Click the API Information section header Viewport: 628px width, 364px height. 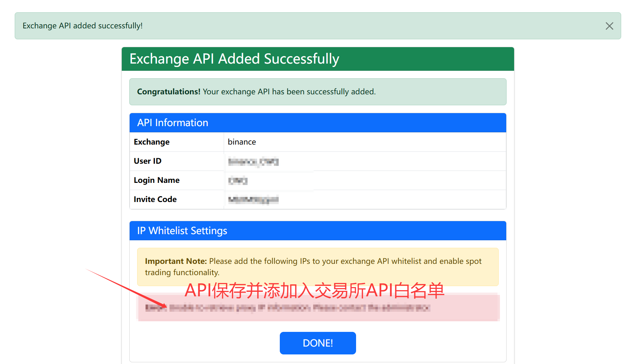(x=173, y=122)
